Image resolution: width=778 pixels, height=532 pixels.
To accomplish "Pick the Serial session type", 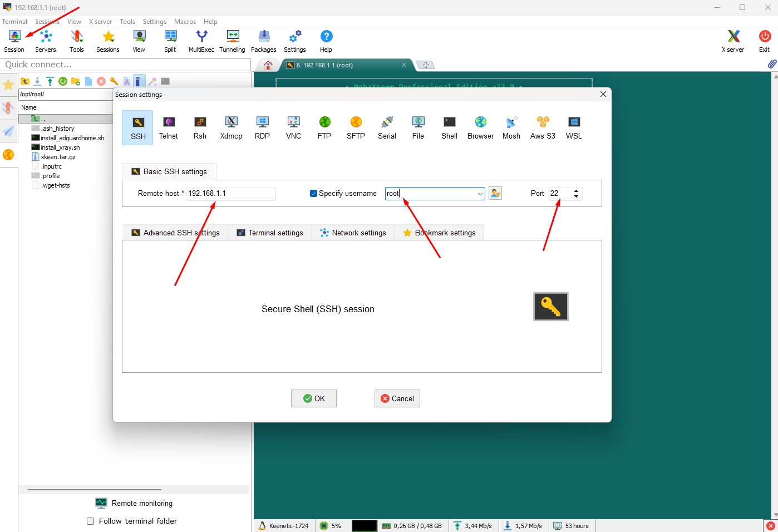I will tap(387, 127).
